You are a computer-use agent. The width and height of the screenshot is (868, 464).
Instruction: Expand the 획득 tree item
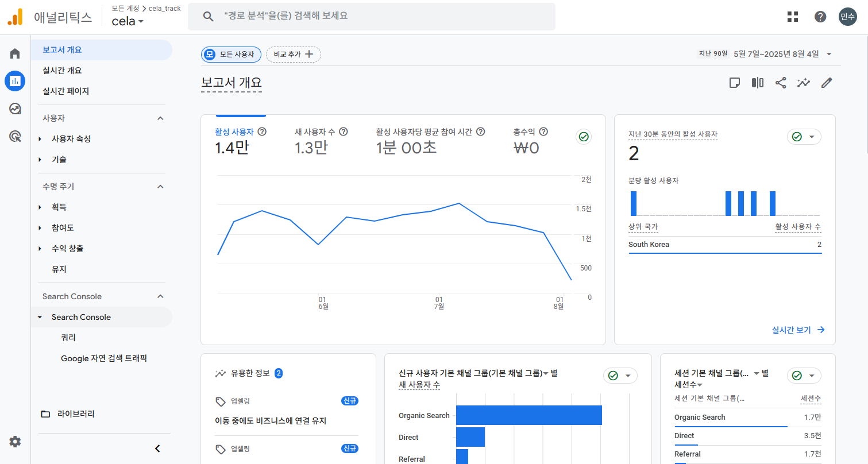tap(40, 207)
